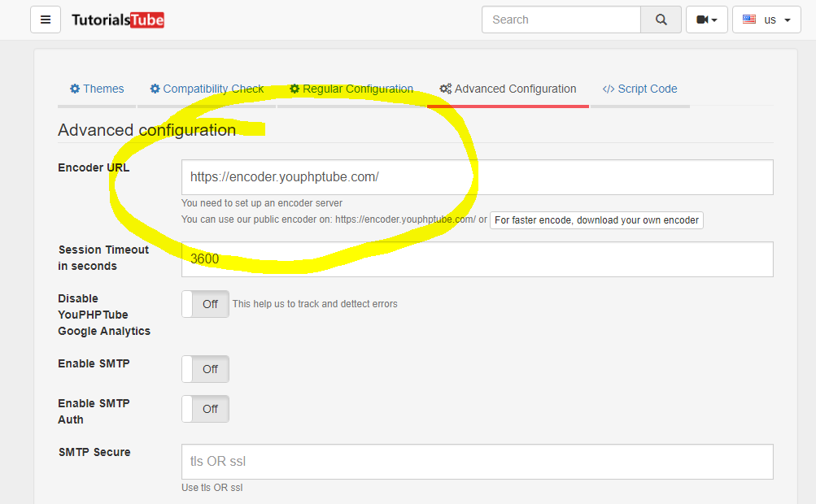Toggle the Enable SMTP Auth switch
The image size is (816, 504).
pos(205,409)
